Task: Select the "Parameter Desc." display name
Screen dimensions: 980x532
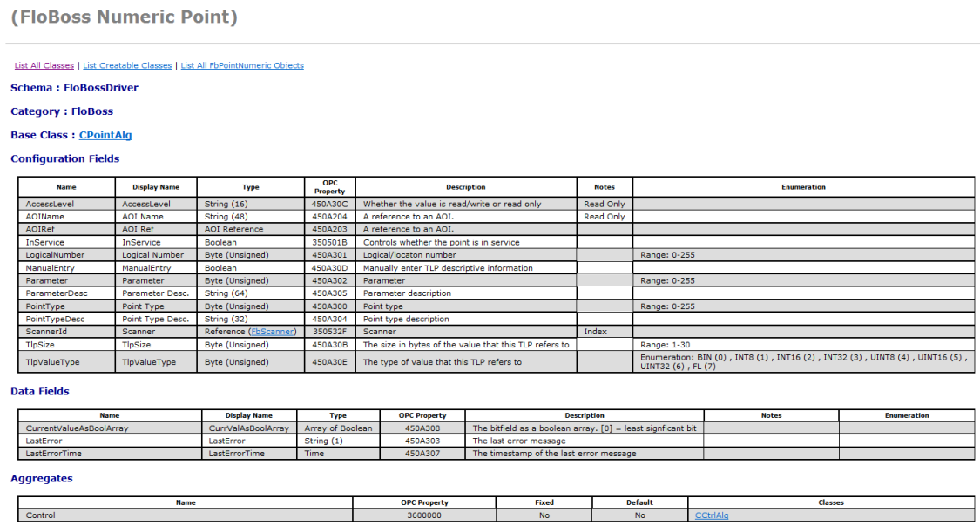Action: tap(156, 293)
